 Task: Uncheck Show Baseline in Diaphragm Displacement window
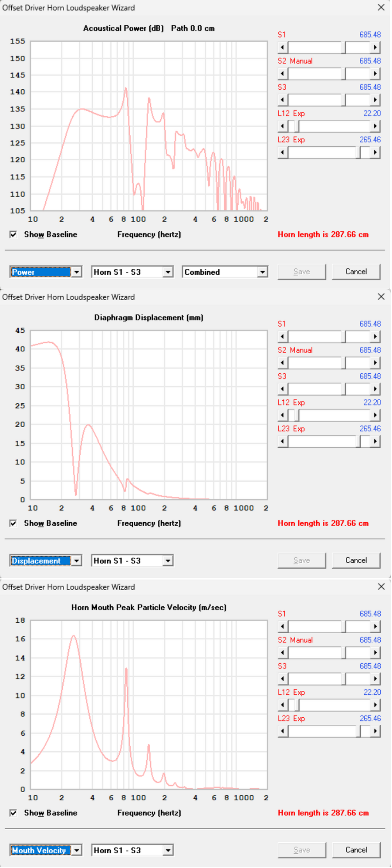coord(14,523)
